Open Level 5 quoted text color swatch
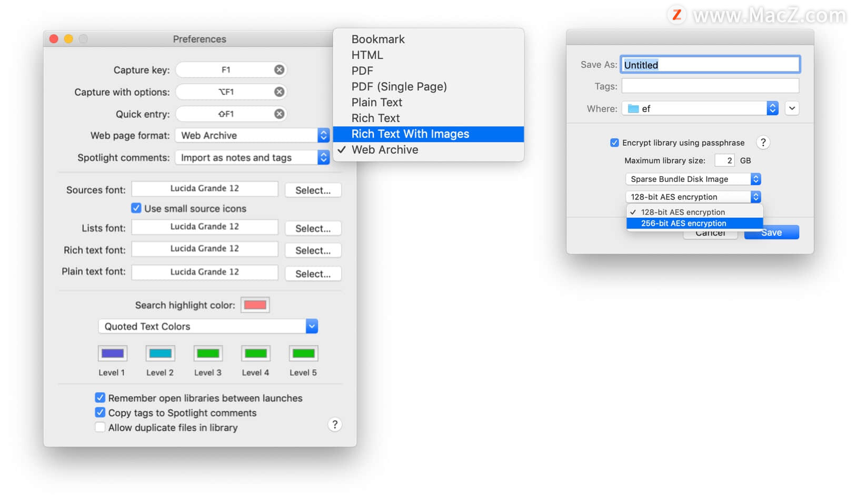 [304, 353]
